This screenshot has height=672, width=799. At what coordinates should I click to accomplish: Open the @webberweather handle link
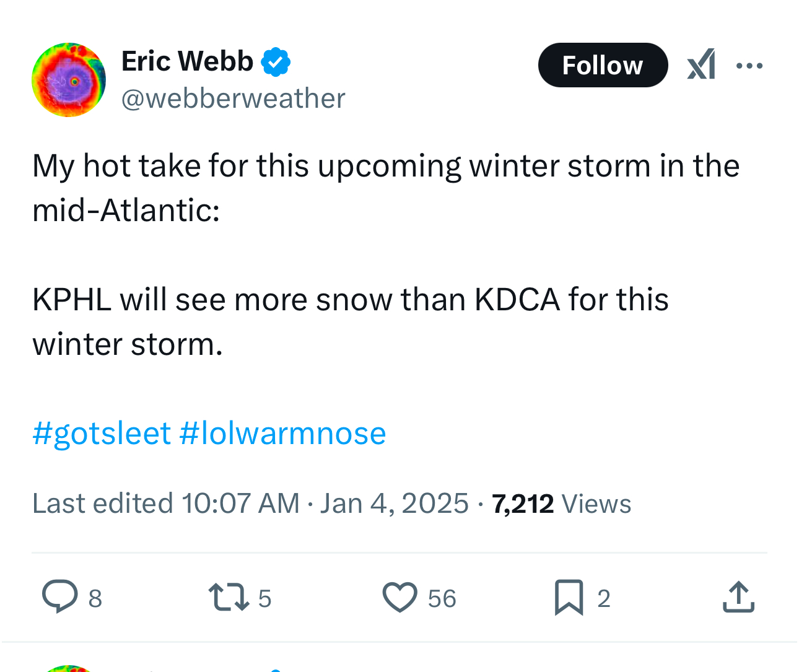pos(233,98)
